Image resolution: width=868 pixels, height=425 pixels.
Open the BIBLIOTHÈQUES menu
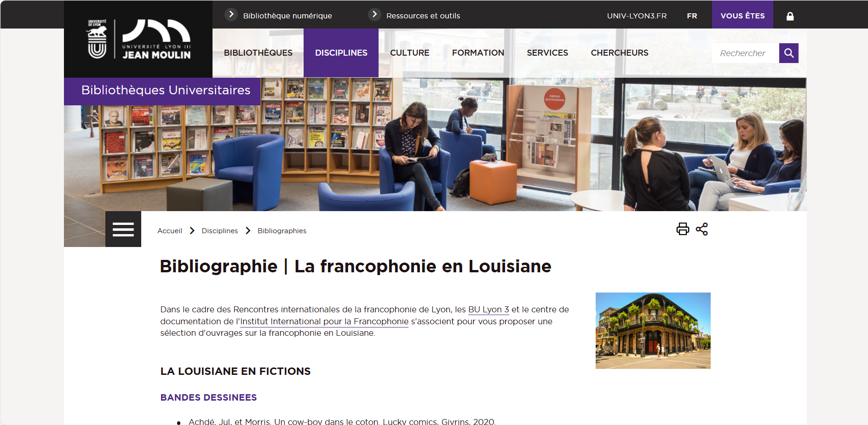tap(258, 53)
